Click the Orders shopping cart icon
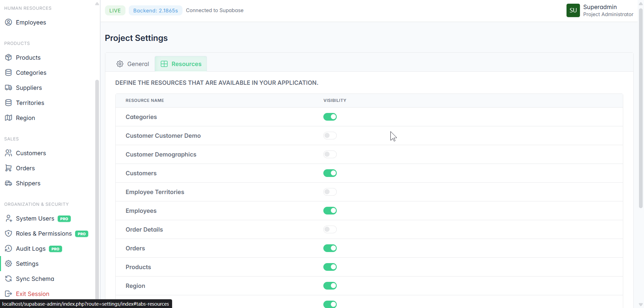 click(8, 168)
